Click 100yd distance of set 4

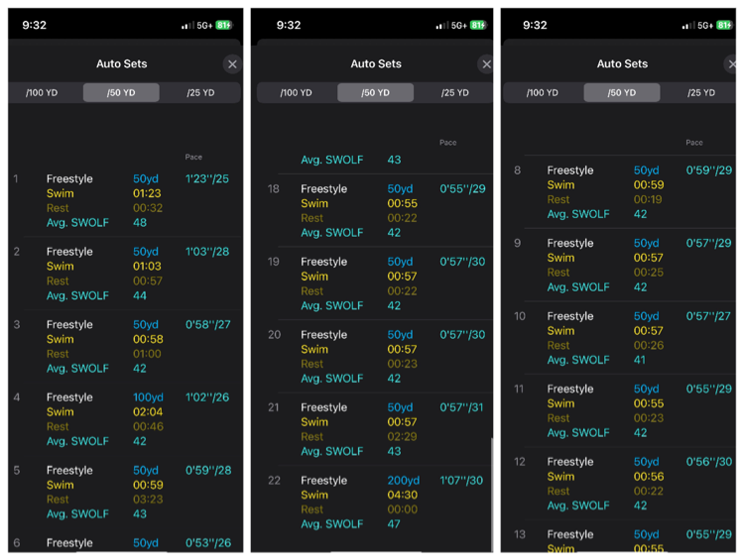(x=148, y=396)
